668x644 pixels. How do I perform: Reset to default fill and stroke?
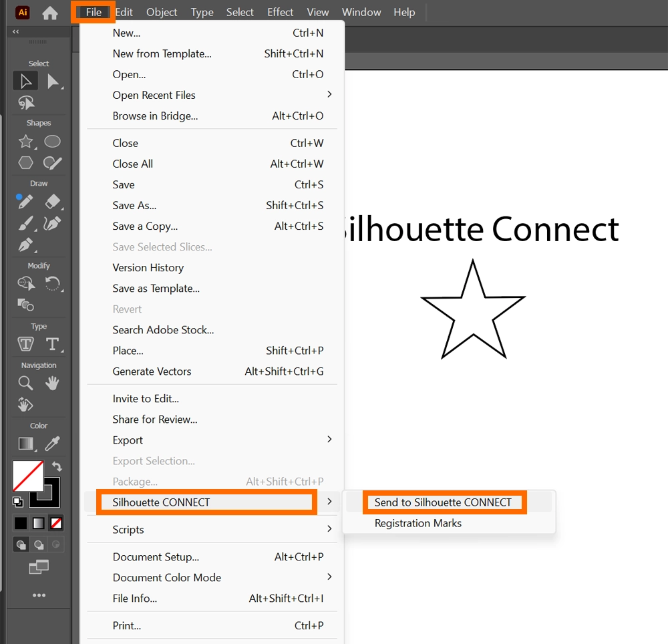(x=18, y=502)
